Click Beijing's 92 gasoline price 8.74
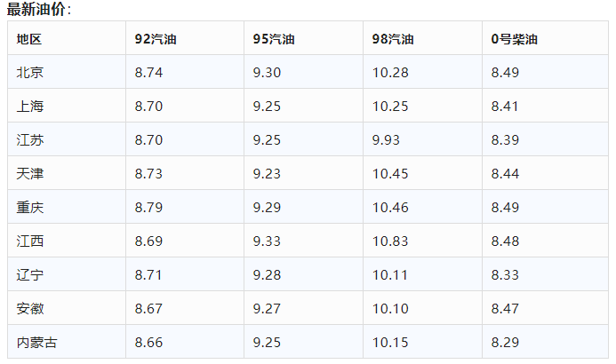The height and width of the screenshot is (364, 616). click(x=149, y=73)
